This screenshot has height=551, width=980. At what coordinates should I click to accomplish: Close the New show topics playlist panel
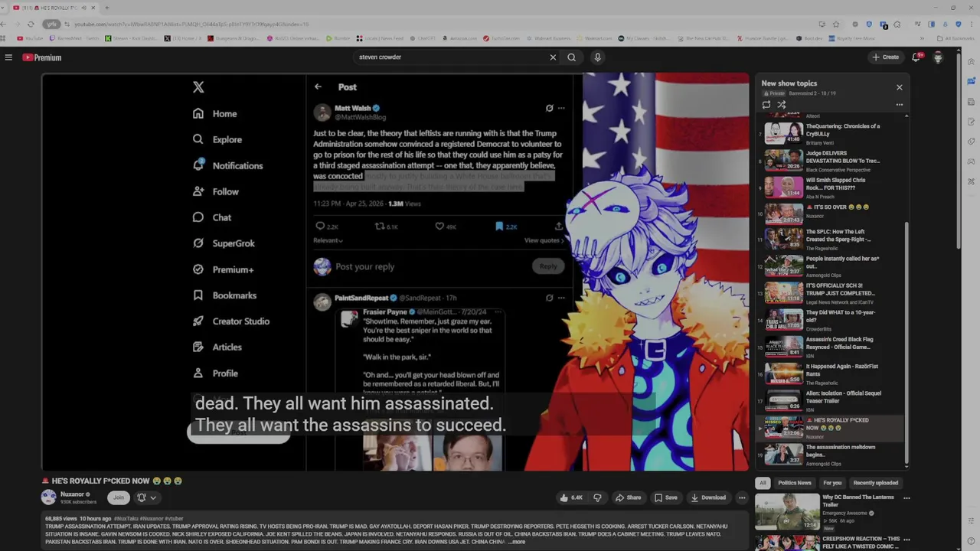point(900,87)
